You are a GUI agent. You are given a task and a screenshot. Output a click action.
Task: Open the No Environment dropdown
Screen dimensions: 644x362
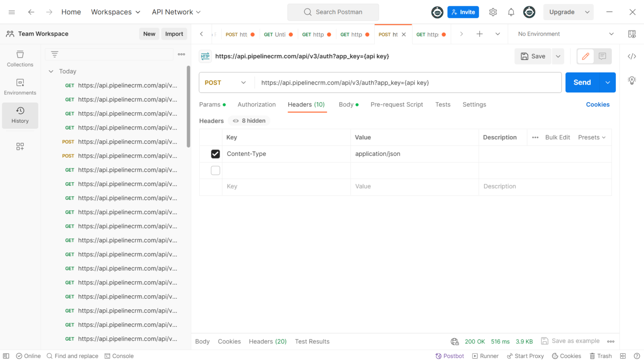(565, 34)
